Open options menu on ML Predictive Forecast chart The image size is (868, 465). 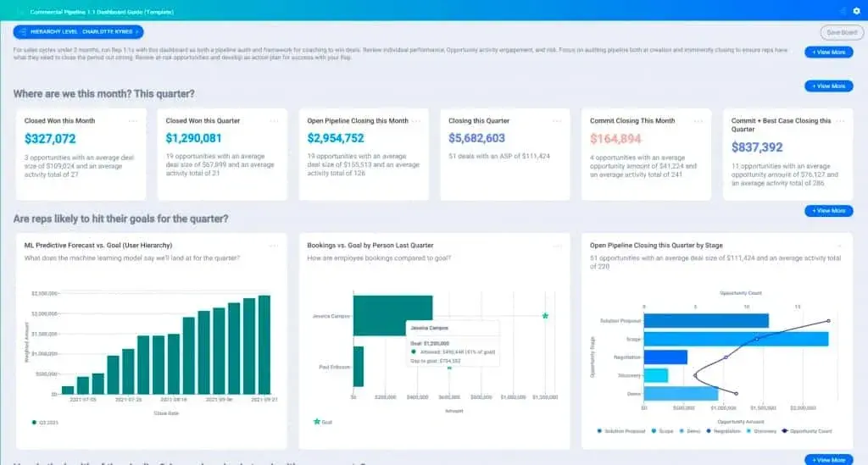pyautogui.click(x=274, y=246)
